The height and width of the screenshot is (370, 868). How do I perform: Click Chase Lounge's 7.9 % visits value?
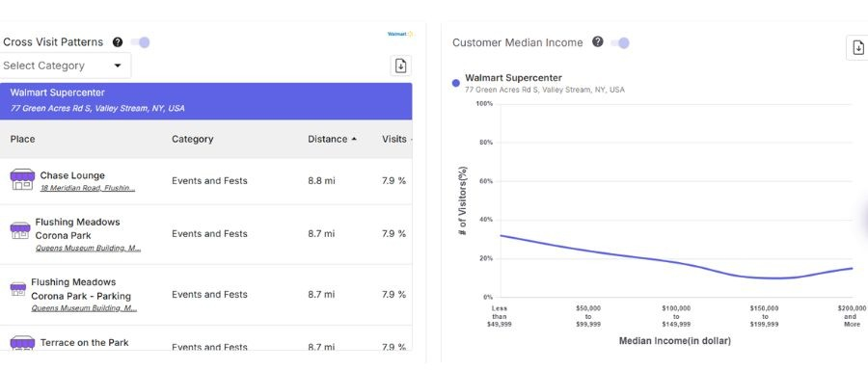click(x=393, y=181)
